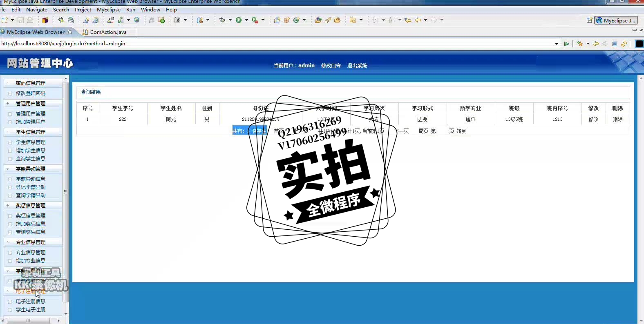Viewport: 644px width, 324px height.
Task: Click 修改 link in student 222 row
Action: 594,119
